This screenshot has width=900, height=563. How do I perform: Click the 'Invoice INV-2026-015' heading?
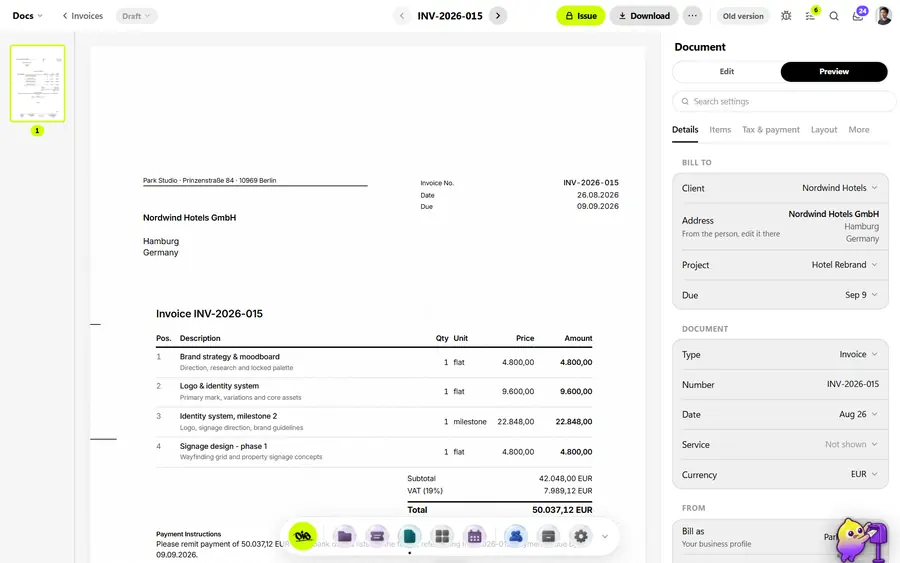(x=209, y=314)
